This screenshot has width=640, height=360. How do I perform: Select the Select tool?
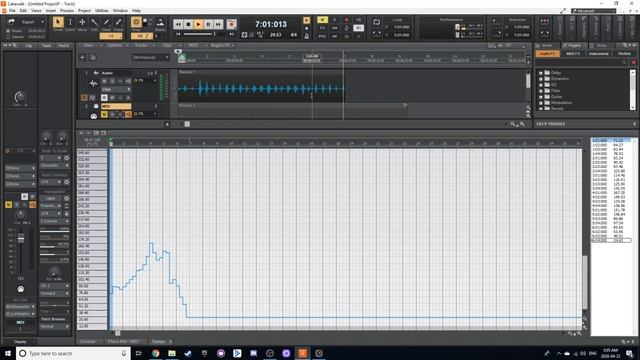coord(70,22)
